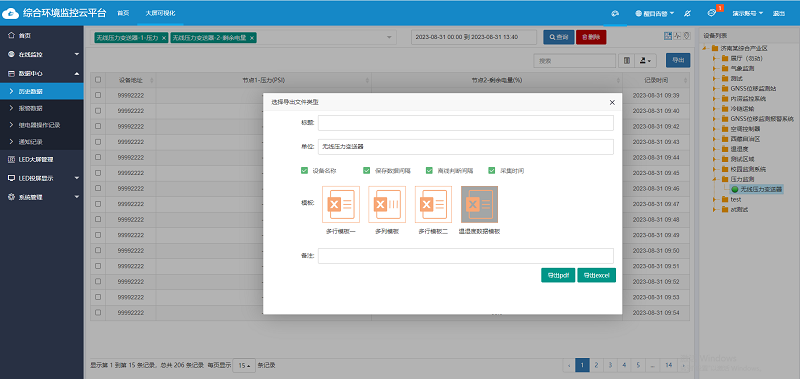Screen dimensions: 800x379
Task: Click the red 删除 delete button
Action: (591, 37)
